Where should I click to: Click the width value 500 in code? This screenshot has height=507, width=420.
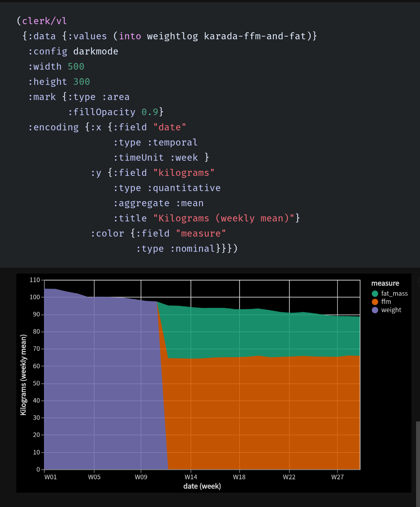pyautogui.click(x=76, y=67)
